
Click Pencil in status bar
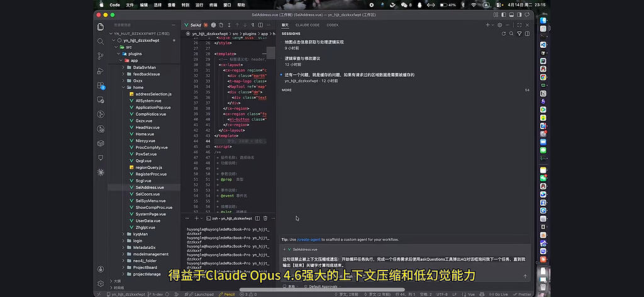pyautogui.click(x=226, y=294)
